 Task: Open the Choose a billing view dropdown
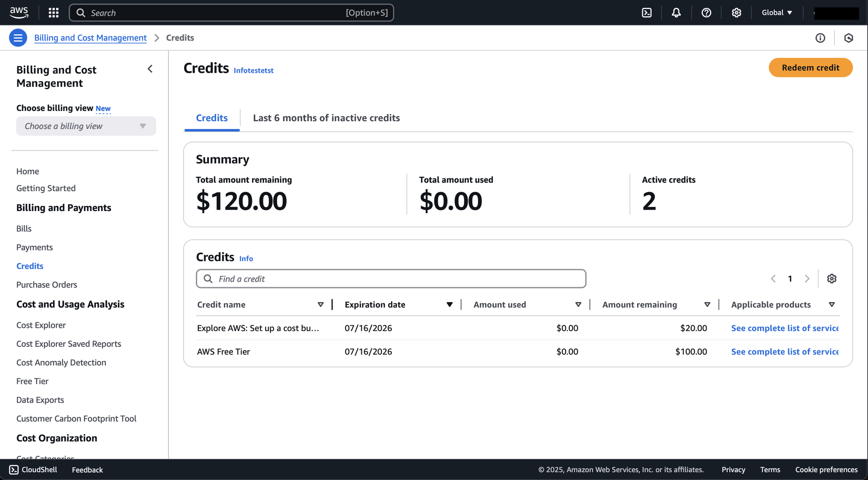pos(86,126)
